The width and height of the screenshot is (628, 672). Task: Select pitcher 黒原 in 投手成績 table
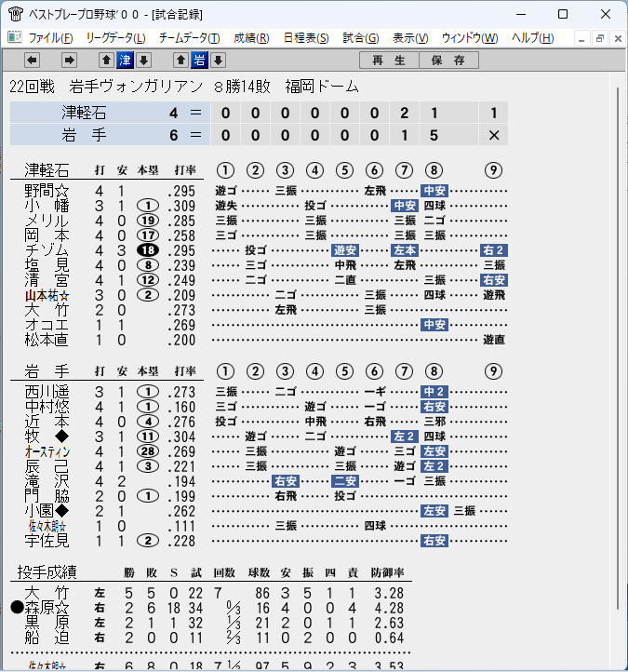(x=47, y=624)
